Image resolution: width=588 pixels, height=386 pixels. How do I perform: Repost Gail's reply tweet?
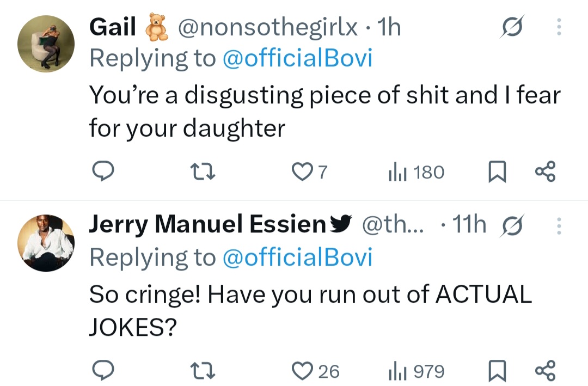tap(204, 172)
